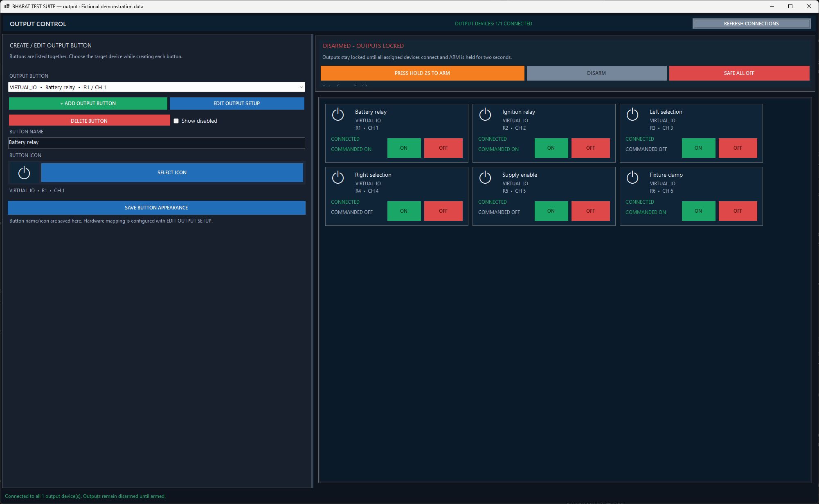The image size is (819, 504).
Task: Click the power icon preview beside Select Icon
Action: tap(24, 173)
